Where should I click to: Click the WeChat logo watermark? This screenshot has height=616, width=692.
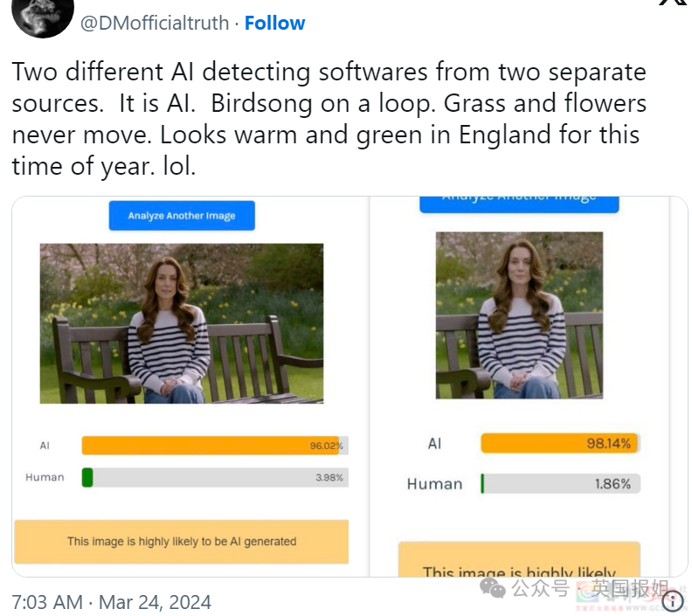(x=493, y=589)
